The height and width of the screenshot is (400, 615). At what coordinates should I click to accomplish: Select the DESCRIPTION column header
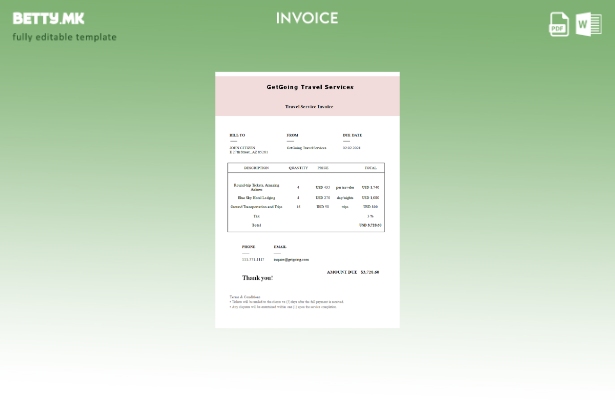(256, 168)
